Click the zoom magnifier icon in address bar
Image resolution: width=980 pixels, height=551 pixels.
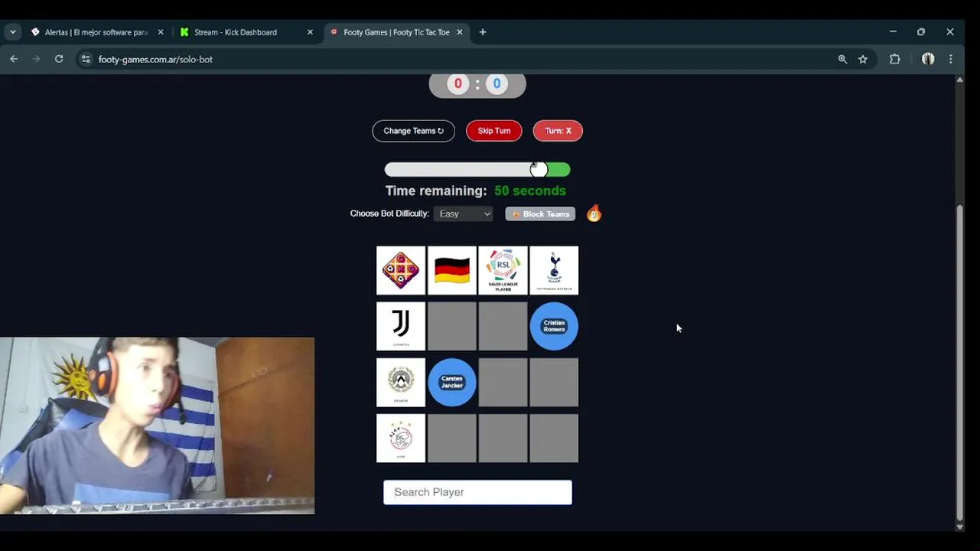click(842, 59)
